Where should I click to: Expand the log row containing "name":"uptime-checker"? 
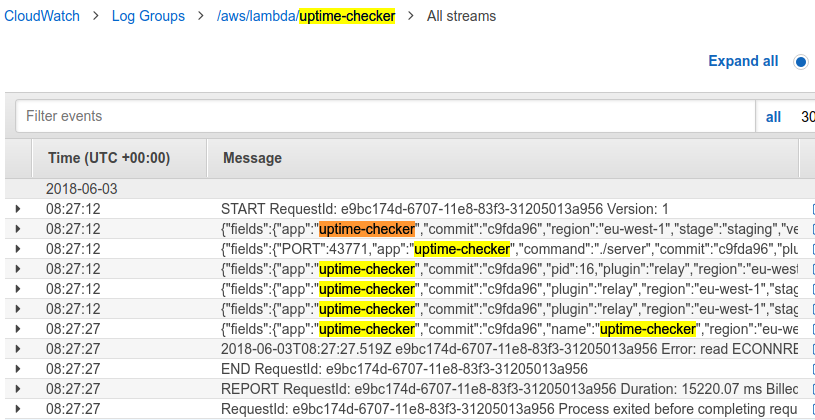coord(18,329)
